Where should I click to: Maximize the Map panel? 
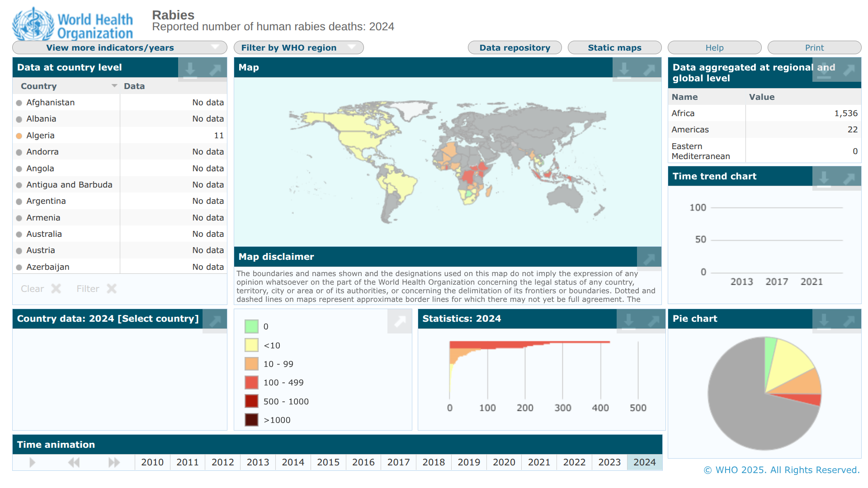click(x=649, y=69)
